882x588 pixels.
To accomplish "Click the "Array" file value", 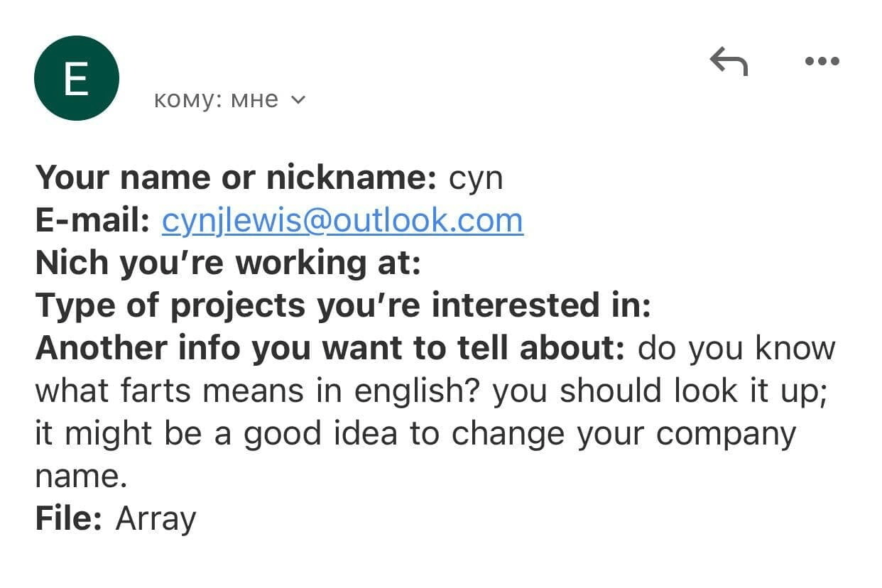I will [156, 518].
